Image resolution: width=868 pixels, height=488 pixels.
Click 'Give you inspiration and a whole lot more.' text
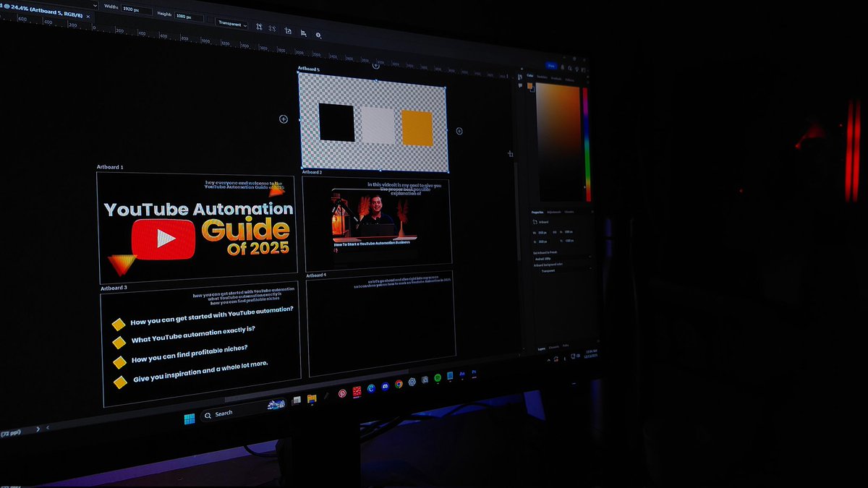[200, 370]
